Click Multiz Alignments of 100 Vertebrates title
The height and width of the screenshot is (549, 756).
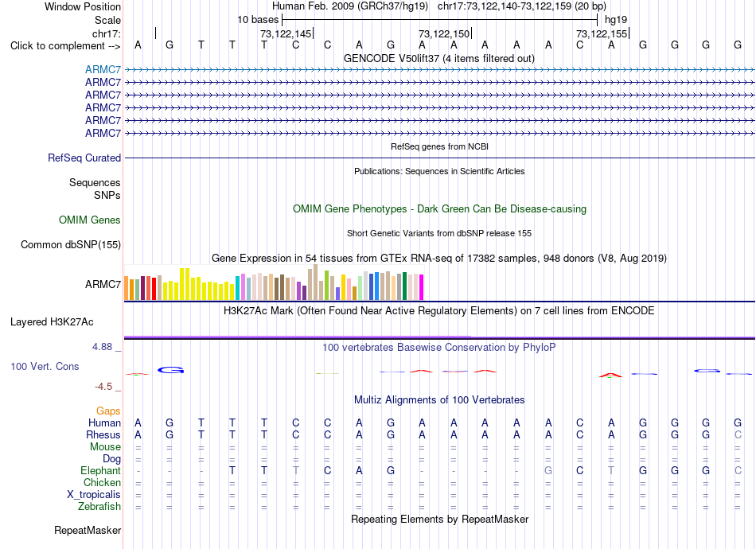tap(439, 400)
